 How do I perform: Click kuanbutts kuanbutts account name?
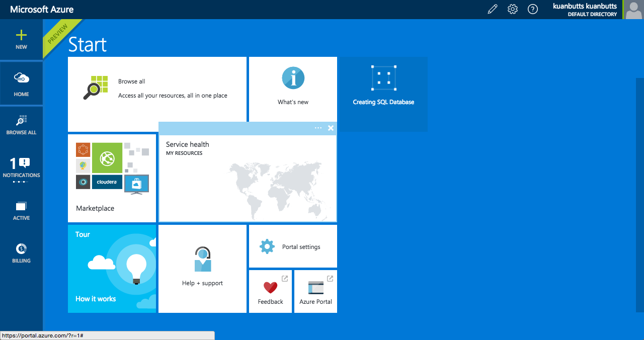[585, 6]
